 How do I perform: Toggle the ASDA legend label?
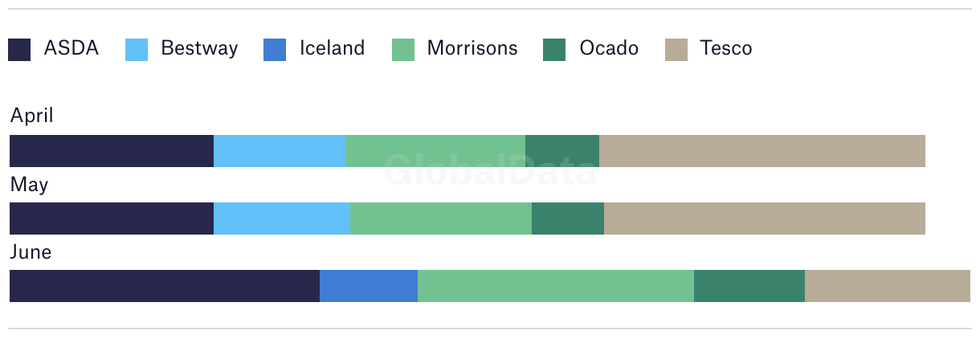coord(71,48)
